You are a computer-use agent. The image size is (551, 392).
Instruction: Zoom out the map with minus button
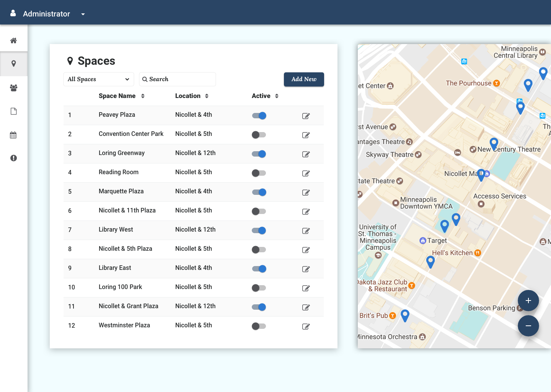point(528,326)
